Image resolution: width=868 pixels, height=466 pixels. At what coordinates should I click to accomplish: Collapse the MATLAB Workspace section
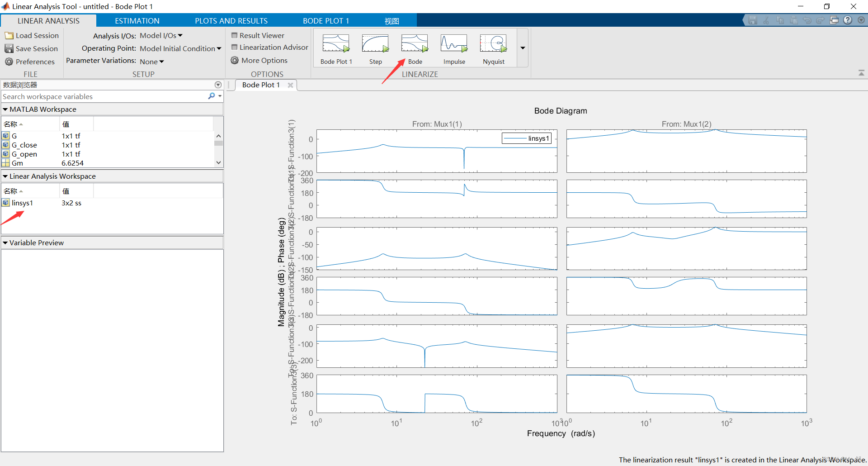[5, 109]
